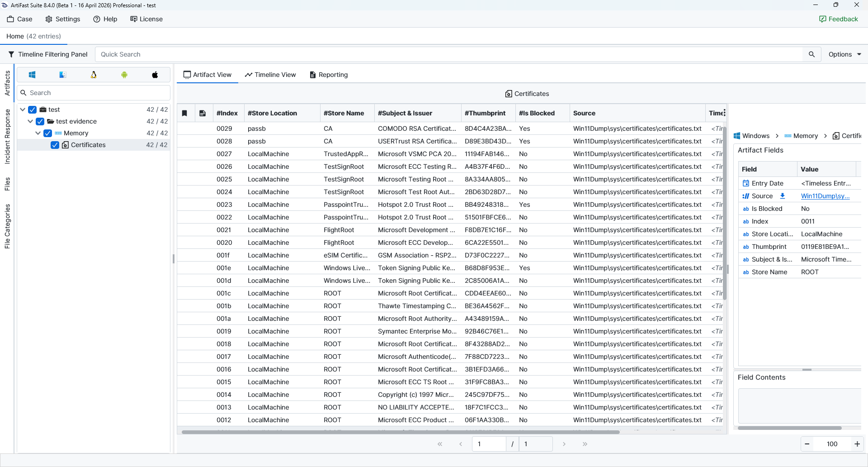868x467 pixels.
Task: Switch to the Timeline View tab
Action: coord(270,75)
